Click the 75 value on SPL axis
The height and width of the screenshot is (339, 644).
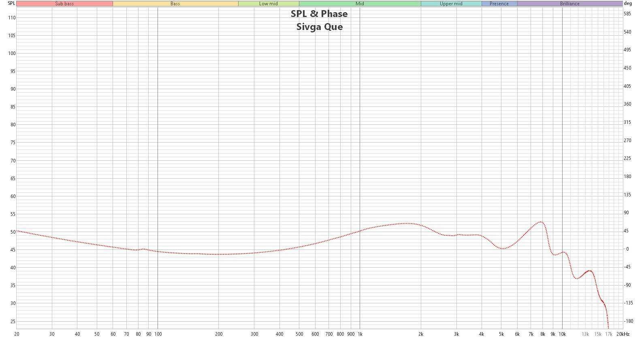click(x=13, y=143)
